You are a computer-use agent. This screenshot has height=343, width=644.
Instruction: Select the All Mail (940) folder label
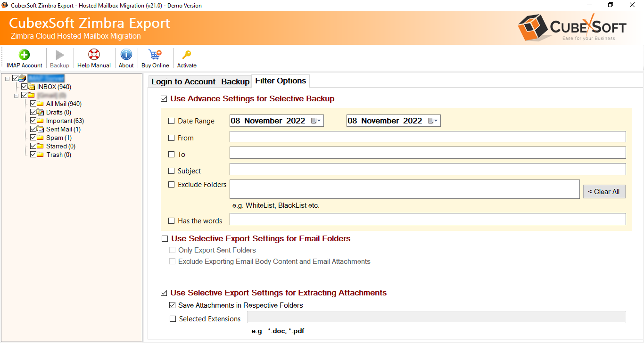[64, 104]
